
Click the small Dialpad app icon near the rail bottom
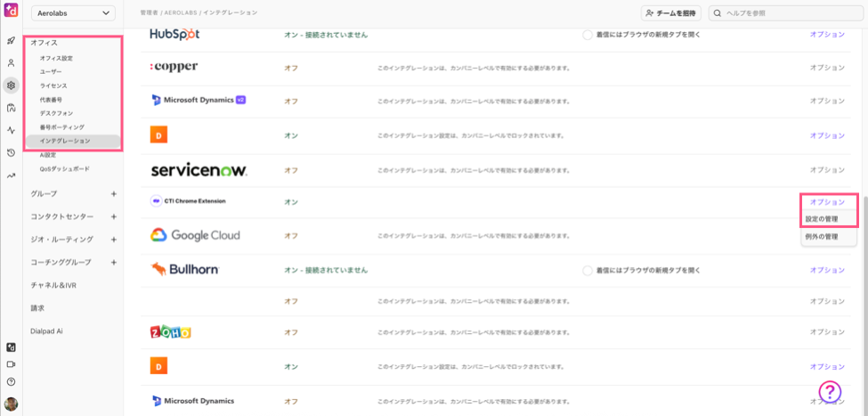[x=11, y=347]
